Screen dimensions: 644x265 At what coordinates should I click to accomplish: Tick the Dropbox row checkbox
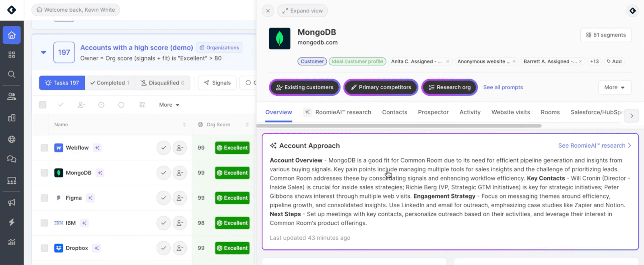tap(44, 248)
